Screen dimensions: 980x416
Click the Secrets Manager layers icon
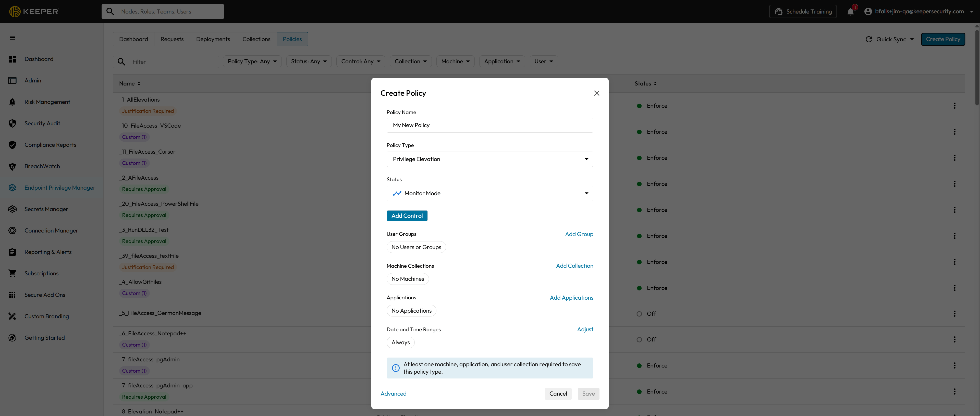point(12,209)
